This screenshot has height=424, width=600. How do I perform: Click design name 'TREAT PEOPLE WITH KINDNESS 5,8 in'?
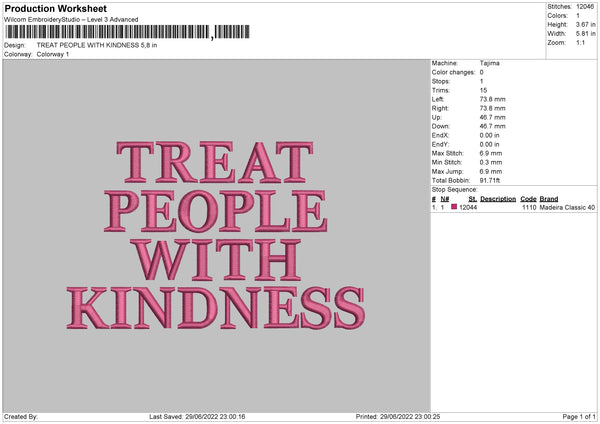97,45
